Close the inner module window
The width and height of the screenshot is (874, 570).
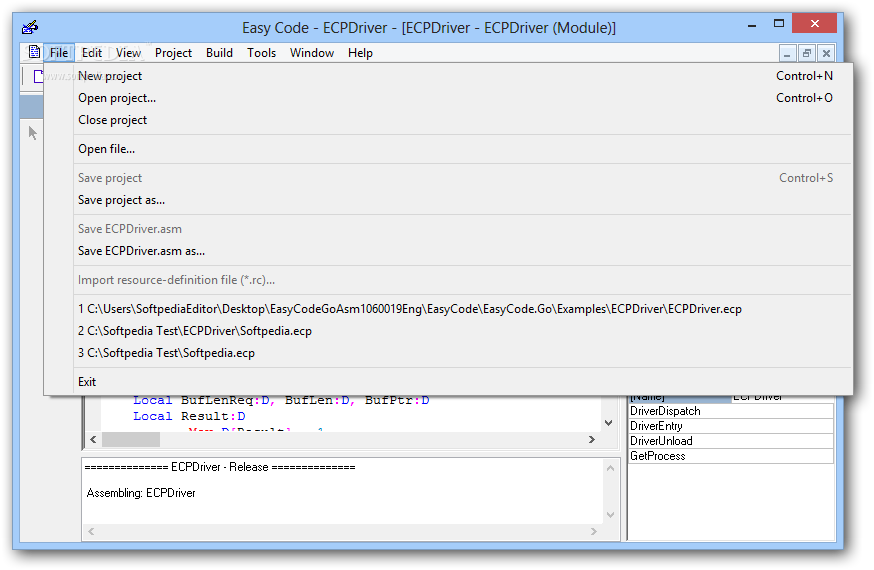click(827, 53)
